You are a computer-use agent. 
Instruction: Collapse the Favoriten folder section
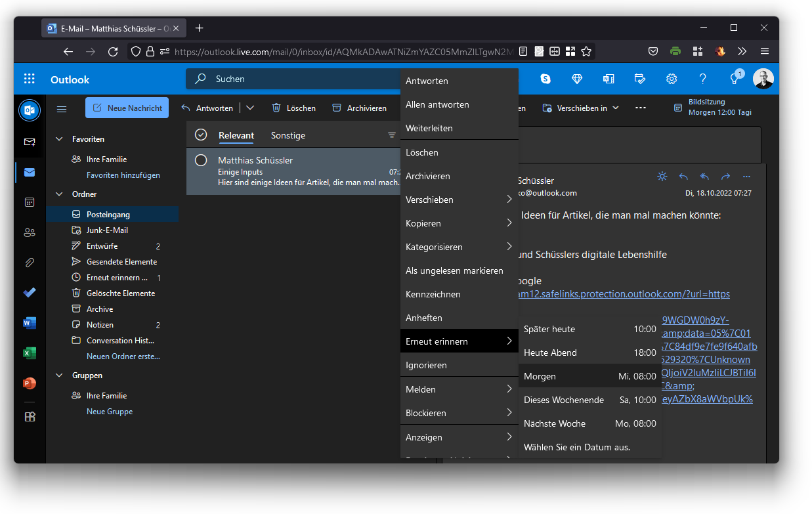pyautogui.click(x=59, y=139)
